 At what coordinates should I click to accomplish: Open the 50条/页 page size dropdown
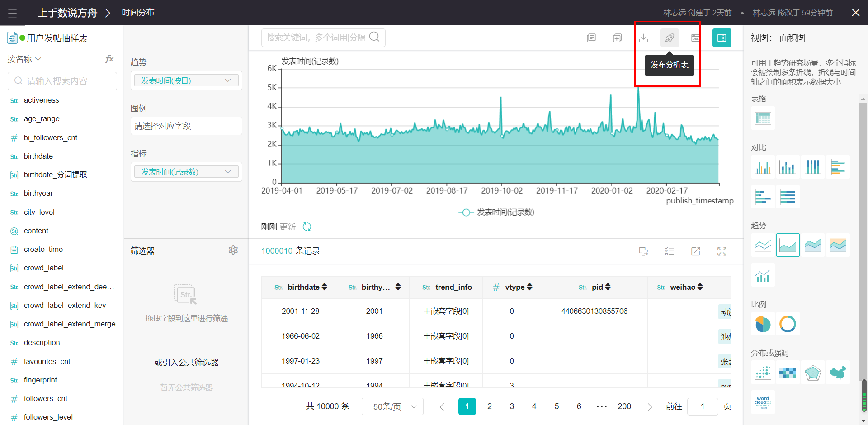click(x=392, y=406)
